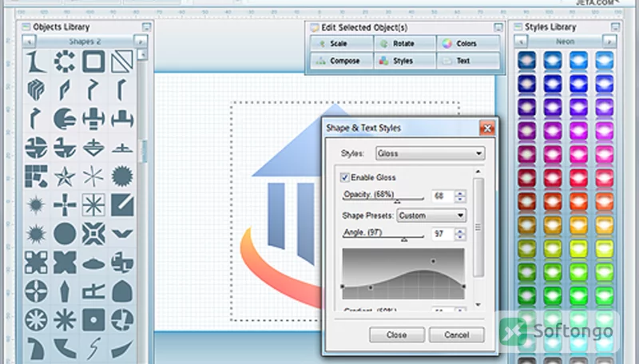The height and width of the screenshot is (364, 639).
Task: Click the Angle slider handle
Action: tap(404, 239)
